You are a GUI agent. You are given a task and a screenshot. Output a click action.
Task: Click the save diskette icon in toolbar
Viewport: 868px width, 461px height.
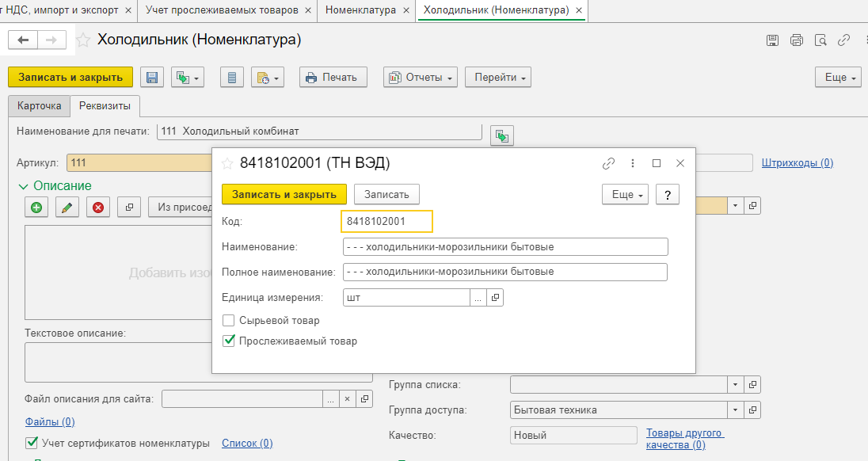coord(152,78)
